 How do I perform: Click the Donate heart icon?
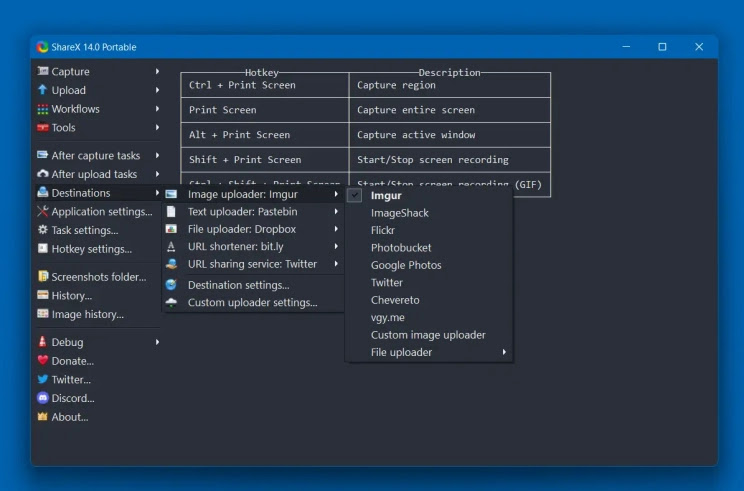43,360
